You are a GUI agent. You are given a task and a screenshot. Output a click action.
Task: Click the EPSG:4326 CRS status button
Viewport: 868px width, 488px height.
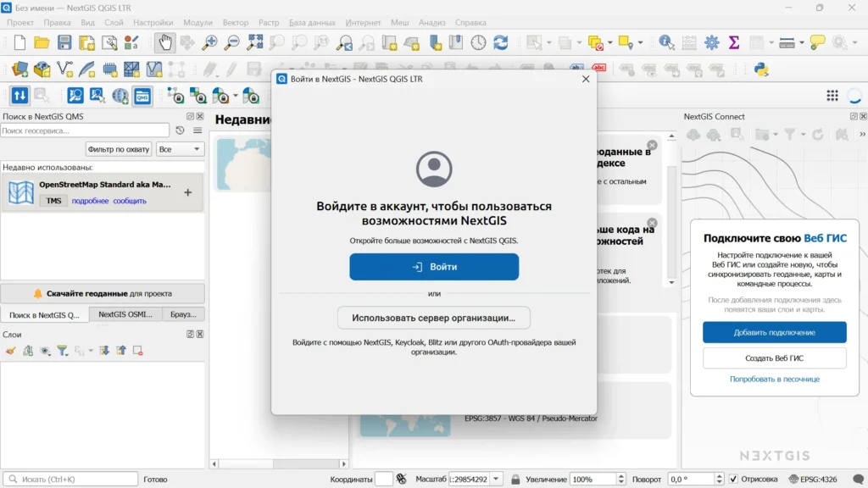click(813, 480)
